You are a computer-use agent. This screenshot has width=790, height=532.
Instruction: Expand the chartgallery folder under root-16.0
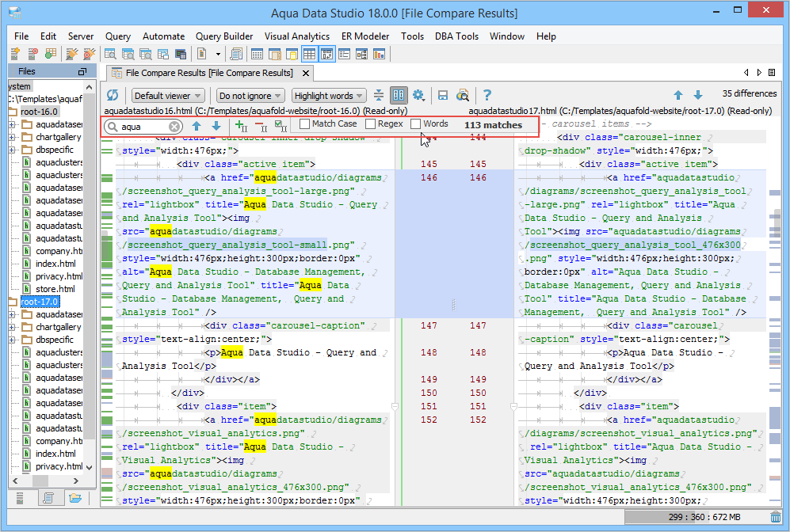(x=13, y=137)
